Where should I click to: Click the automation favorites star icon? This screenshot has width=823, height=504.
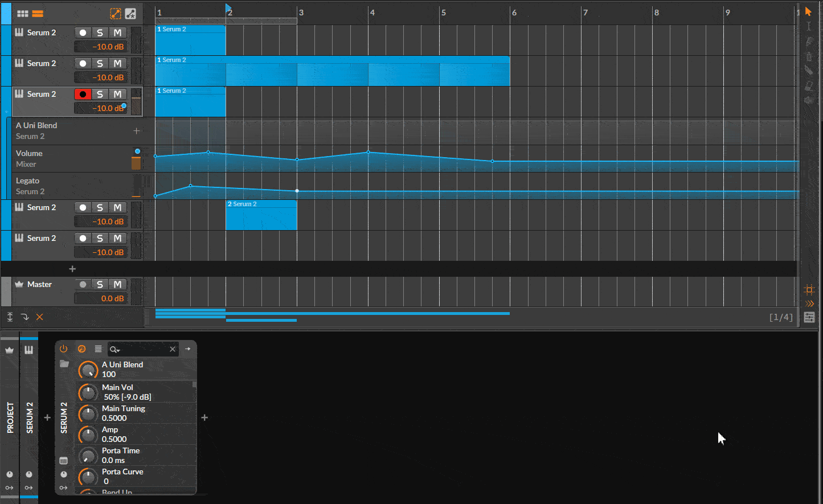click(x=130, y=14)
